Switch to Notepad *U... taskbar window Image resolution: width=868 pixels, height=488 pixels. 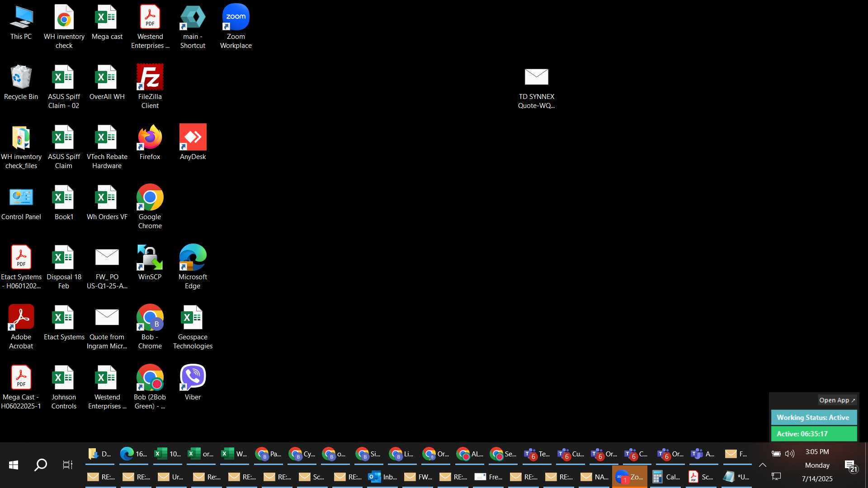coord(736,477)
